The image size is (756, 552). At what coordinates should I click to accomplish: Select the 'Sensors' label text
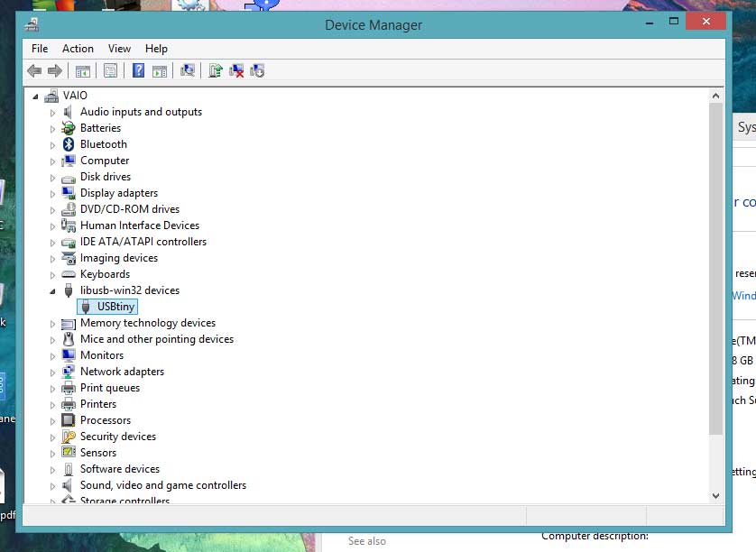(98, 453)
